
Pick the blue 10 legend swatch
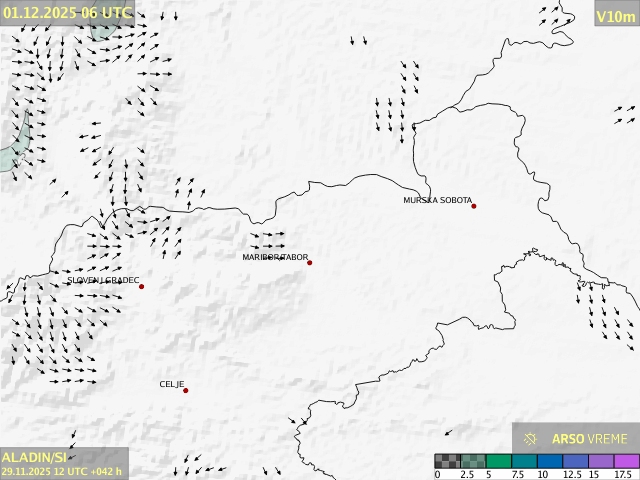[x=549, y=461]
